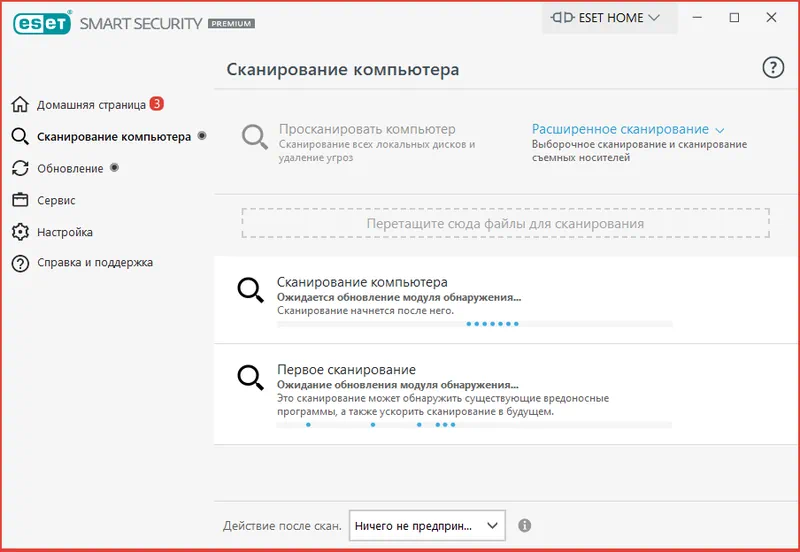Image resolution: width=800 pixels, height=552 pixels.
Task: Click the magnifier icon in the sidebar
Action: click(x=20, y=136)
